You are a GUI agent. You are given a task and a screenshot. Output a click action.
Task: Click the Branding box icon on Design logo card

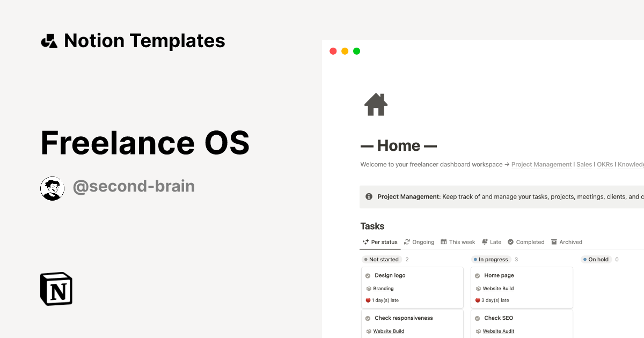coord(369,289)
